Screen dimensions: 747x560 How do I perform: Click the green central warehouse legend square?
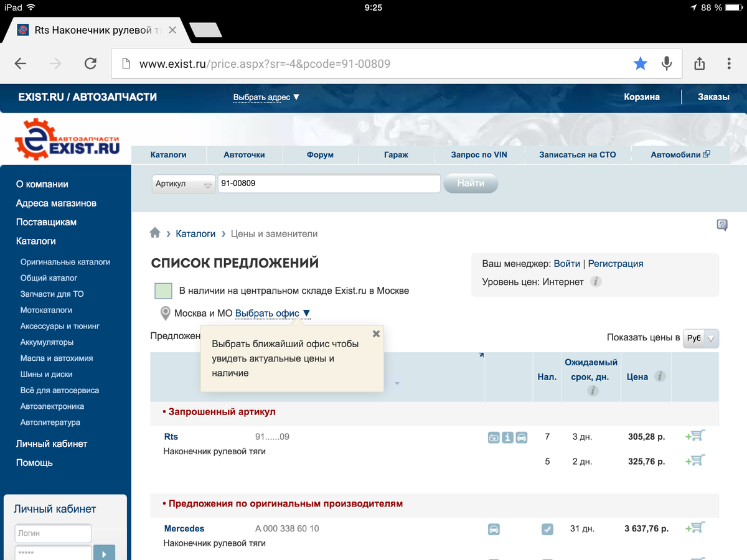163,291
